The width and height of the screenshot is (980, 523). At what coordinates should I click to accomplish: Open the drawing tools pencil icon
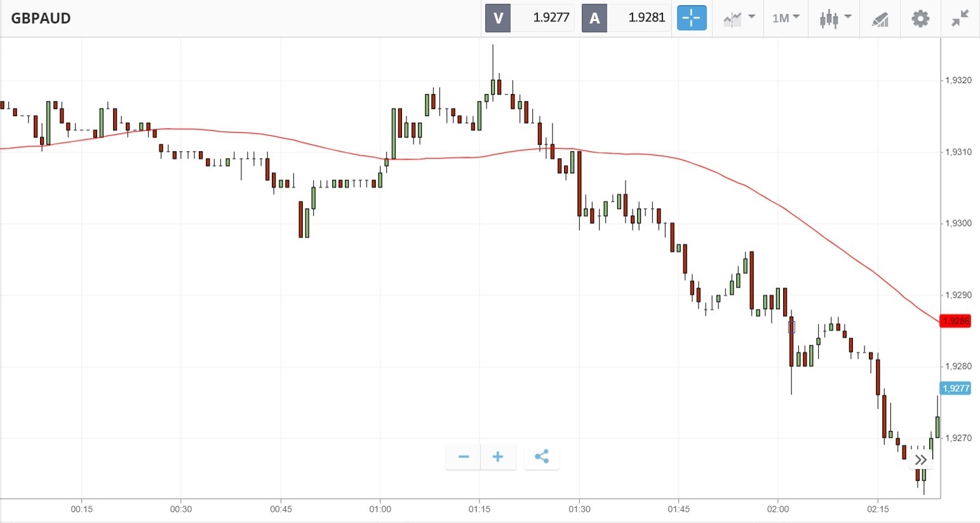point(880,18)
